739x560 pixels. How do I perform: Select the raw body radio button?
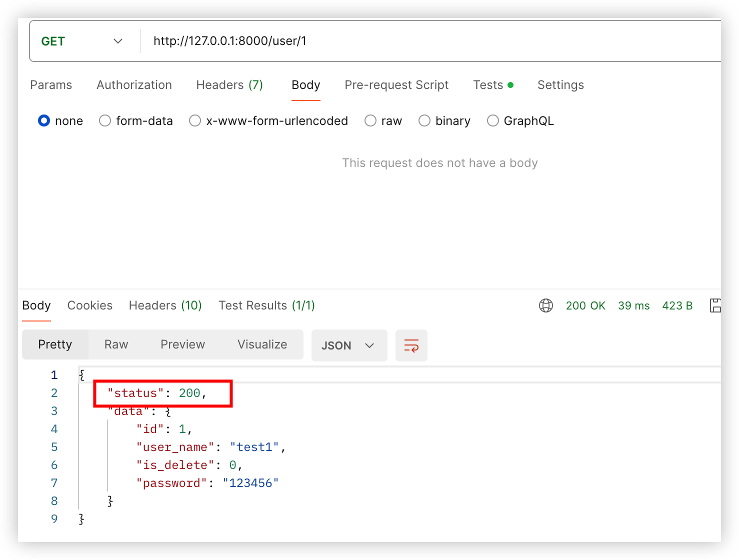[x=370, y=121]
